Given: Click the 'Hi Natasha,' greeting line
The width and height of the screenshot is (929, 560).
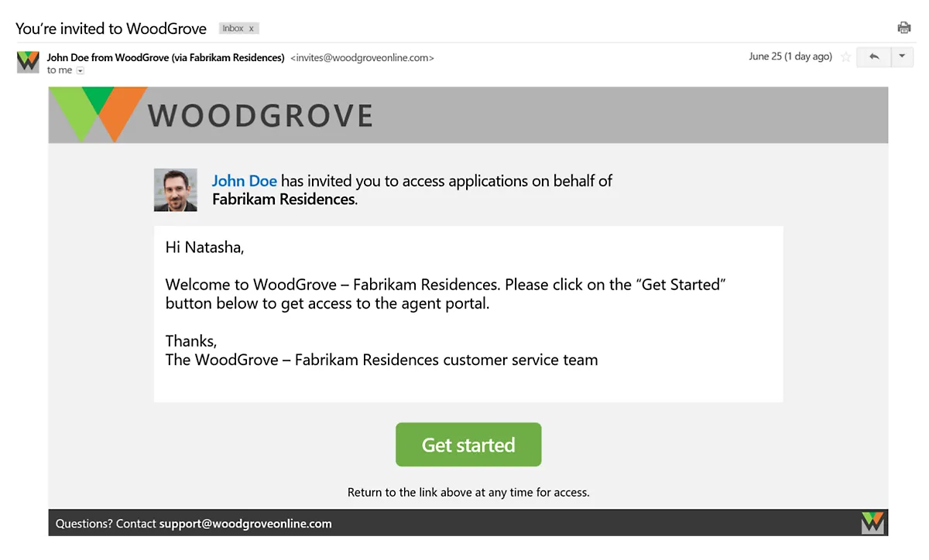Looking at the screenshot, I should pyautogui.click(x=204, y=248).
